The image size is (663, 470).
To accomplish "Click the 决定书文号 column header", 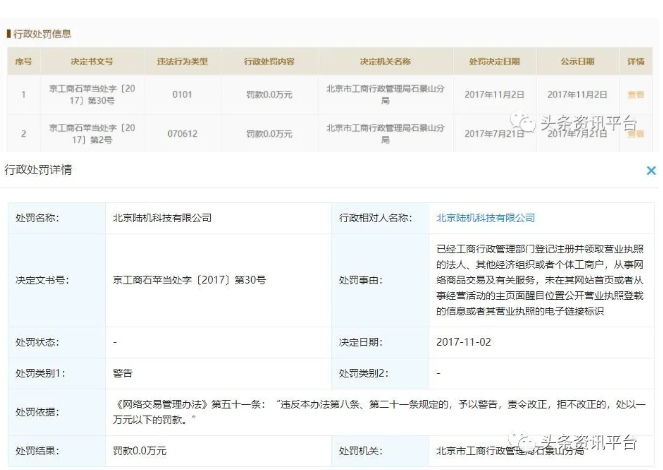I will click(x=92, y=61).
